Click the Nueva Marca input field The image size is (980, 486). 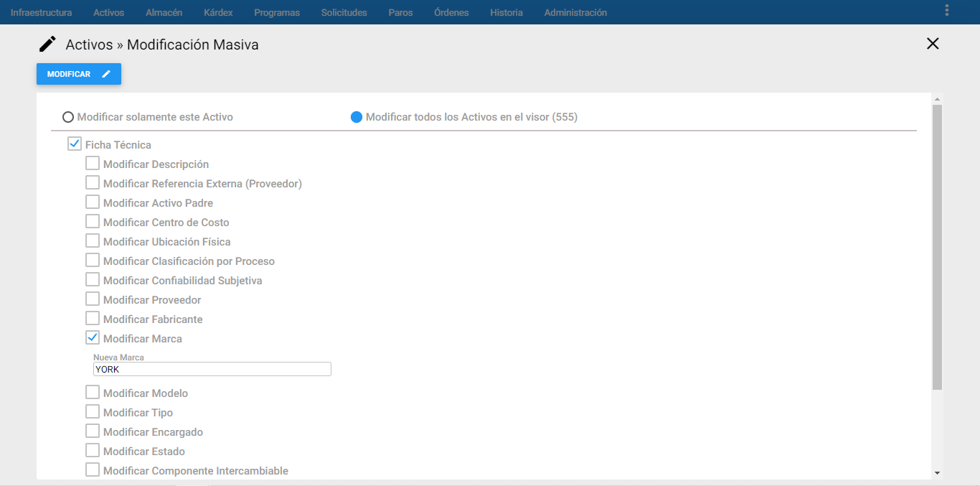click(212, 369)
